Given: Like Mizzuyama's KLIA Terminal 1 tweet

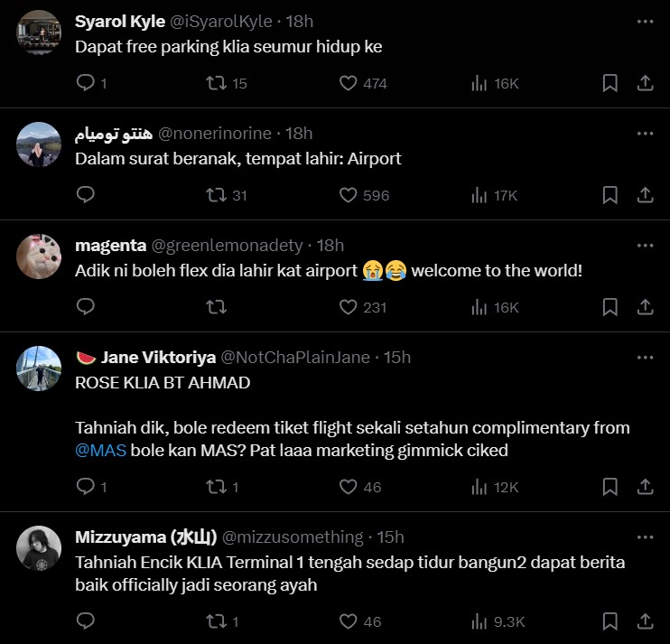Looking at the screenshot, I should coord(349,621).
